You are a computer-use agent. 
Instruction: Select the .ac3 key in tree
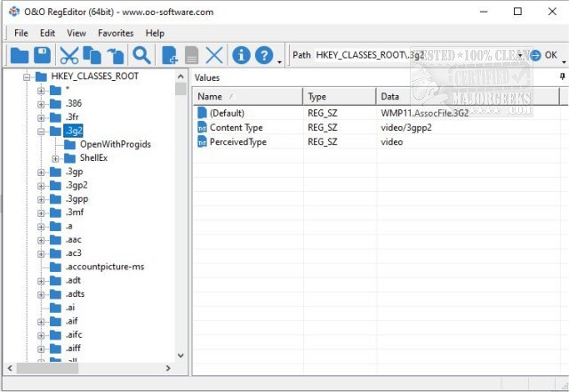tap(73, 253)
